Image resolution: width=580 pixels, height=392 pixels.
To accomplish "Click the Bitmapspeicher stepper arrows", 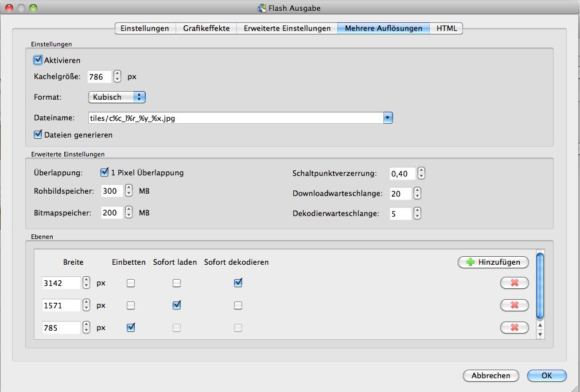I will click(129, 213).
